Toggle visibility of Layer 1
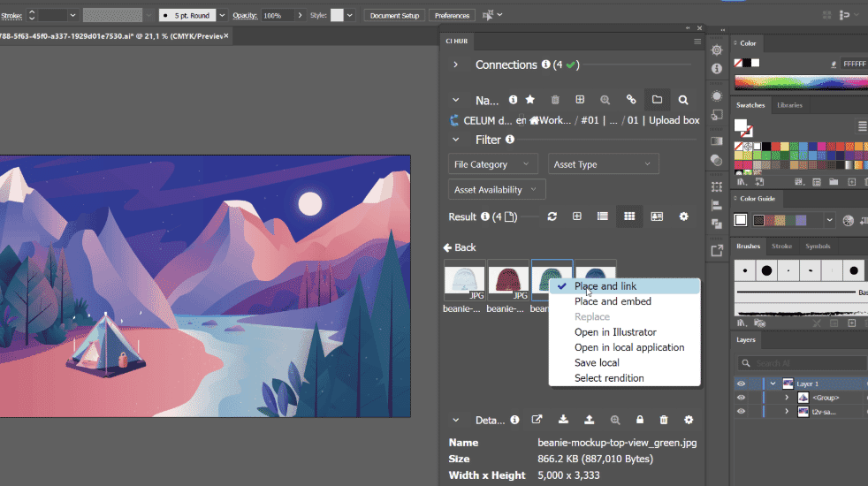Viewport: 868px width, 486px height. [742, 383]
